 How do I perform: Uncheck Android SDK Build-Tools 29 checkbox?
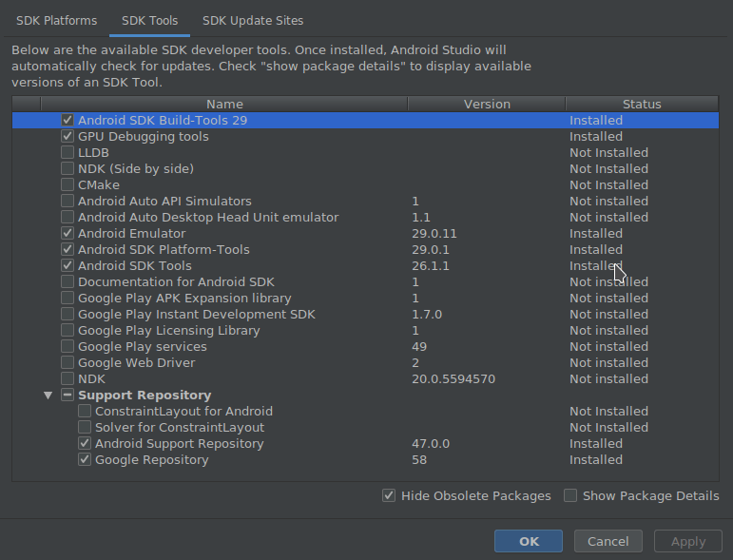pos(68,120)
